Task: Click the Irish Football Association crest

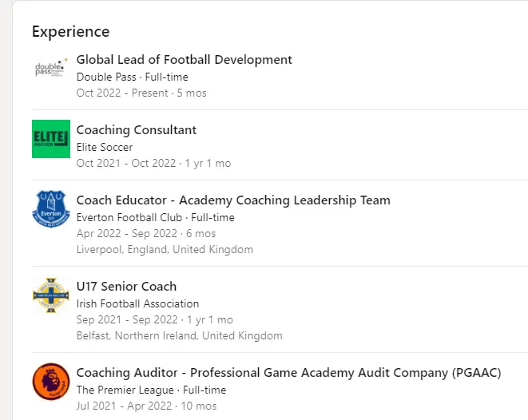Action: tap(51, 295)
